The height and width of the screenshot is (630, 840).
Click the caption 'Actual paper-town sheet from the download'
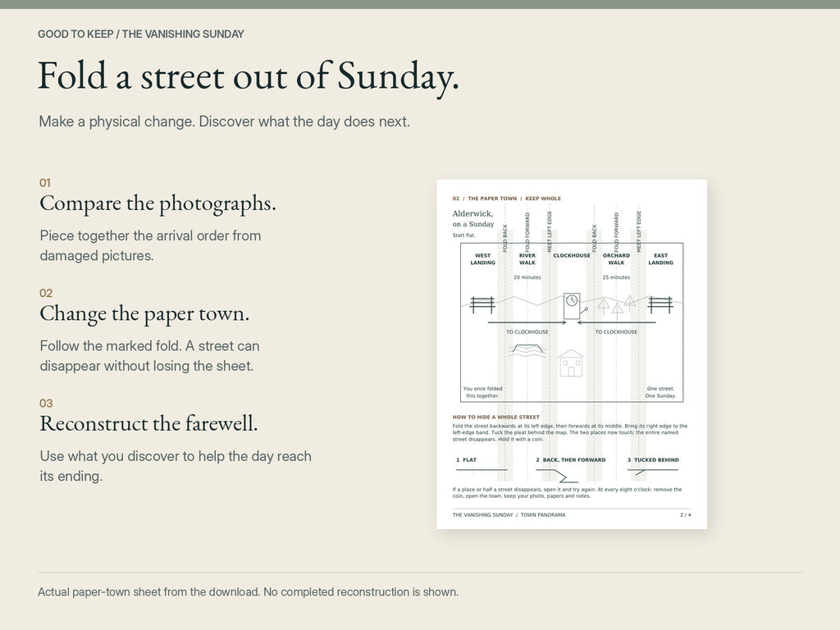248,592
